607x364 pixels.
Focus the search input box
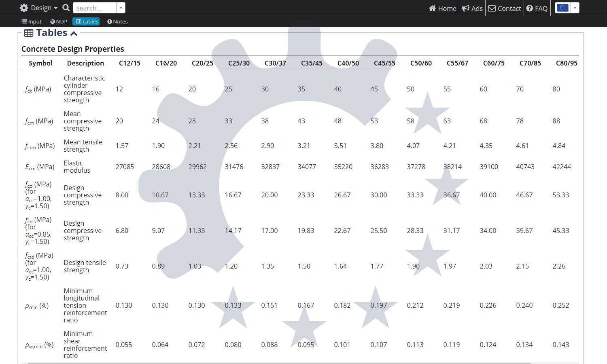95,8
